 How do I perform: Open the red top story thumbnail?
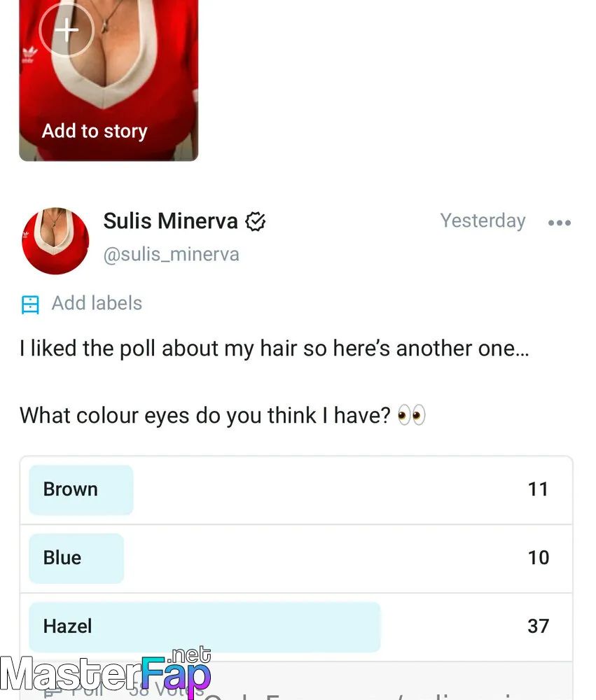(x=109, y=80)
